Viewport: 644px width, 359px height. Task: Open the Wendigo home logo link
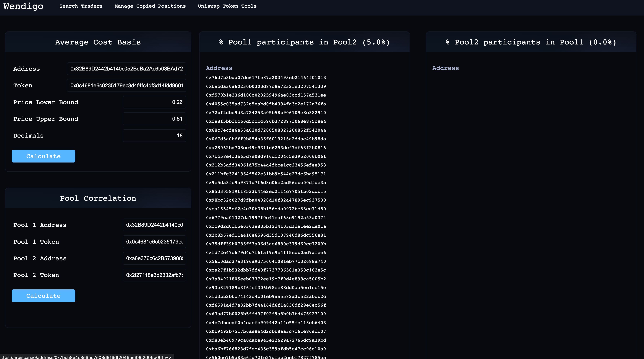[x=23, y=6]
